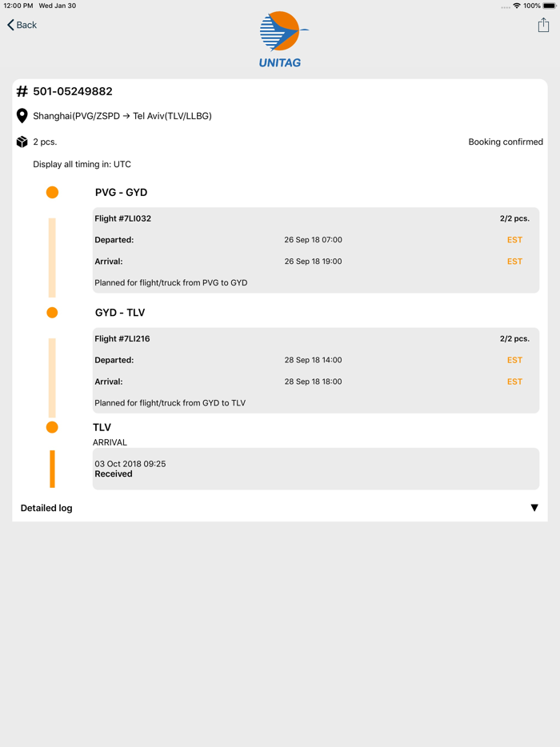The height and width of the screenshot is (747, 560).
Task: Tap the battery level indicator
Action: pos(549,5)
